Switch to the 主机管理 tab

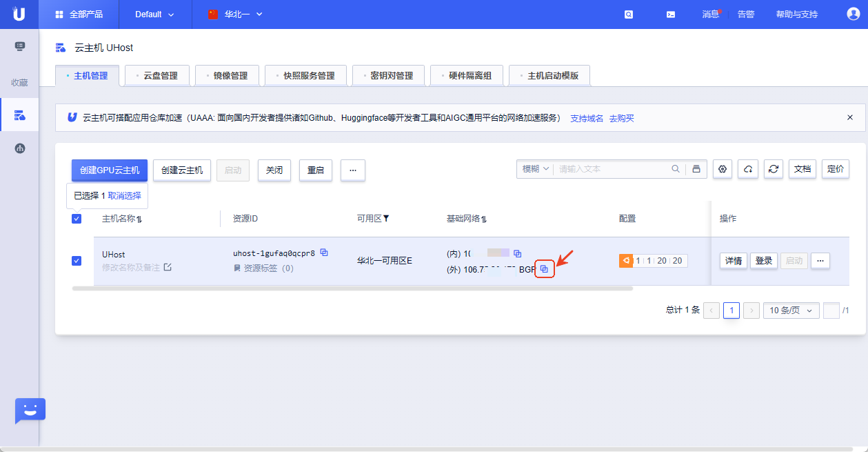tap(87, 75)
